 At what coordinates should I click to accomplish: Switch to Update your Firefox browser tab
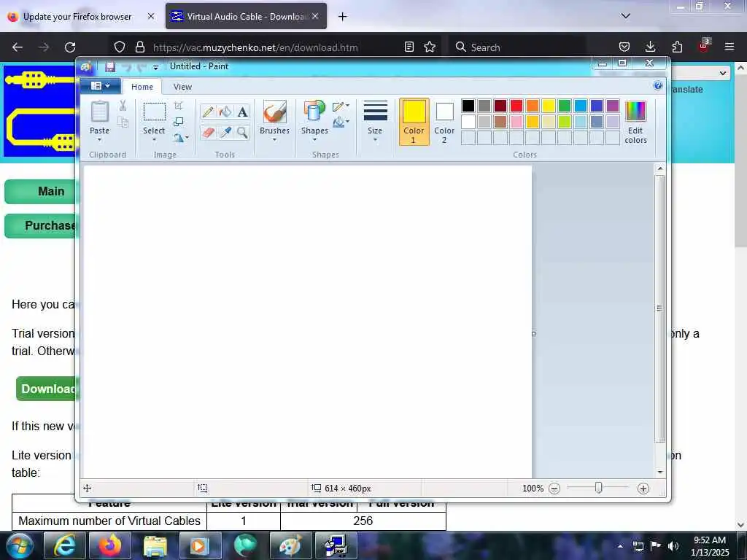[x=77, y=17]
